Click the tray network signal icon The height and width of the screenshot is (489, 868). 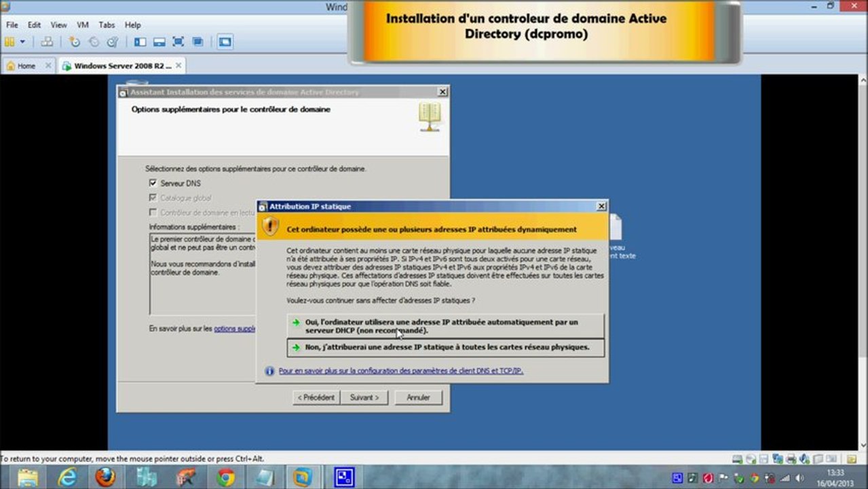click(x=785, y=478)
